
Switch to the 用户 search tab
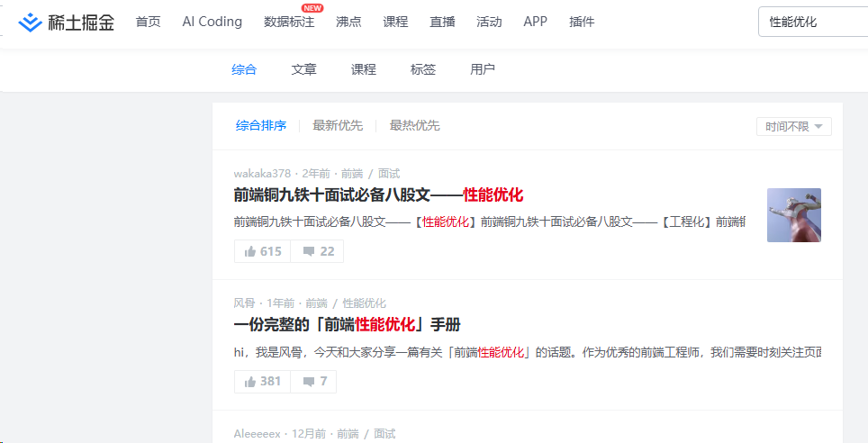(x=483, y=69)
